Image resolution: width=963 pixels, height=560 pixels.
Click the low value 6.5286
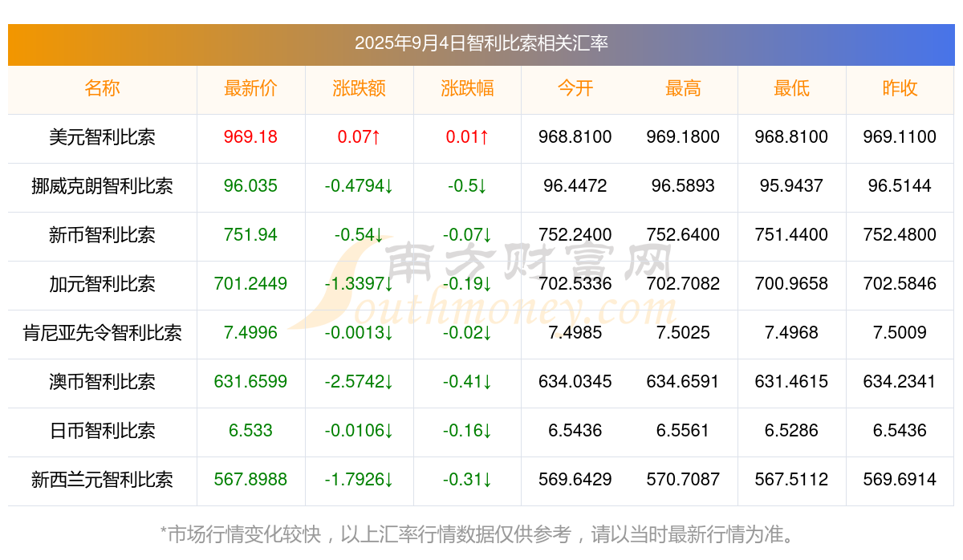pos(791,431)
